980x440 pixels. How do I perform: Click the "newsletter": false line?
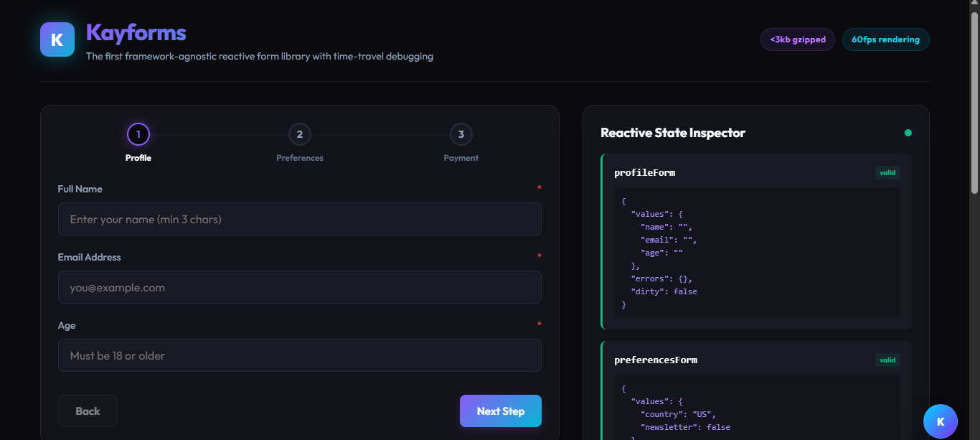[685, 427]
